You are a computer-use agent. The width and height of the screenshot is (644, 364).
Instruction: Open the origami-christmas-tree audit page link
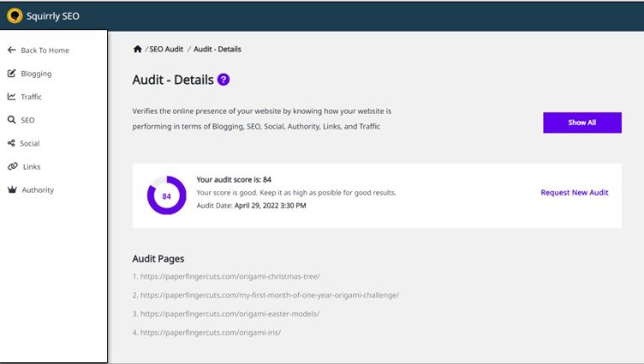tap(230, 277)
